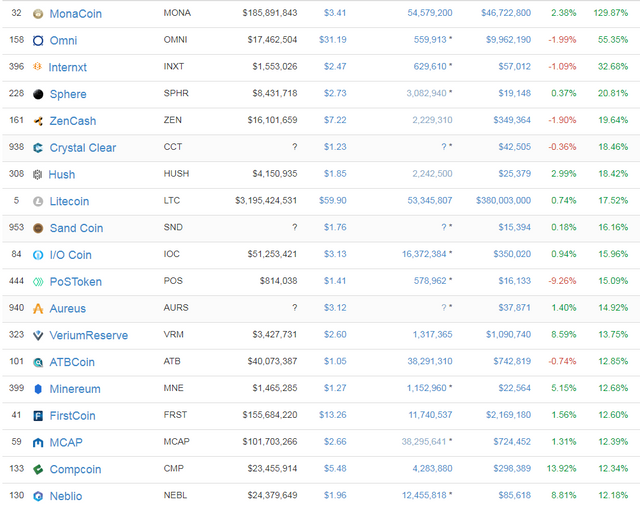Viewport: 640px width, 509px height.
Task: Click the Neblio logo icon
Action: pos(38,496)
